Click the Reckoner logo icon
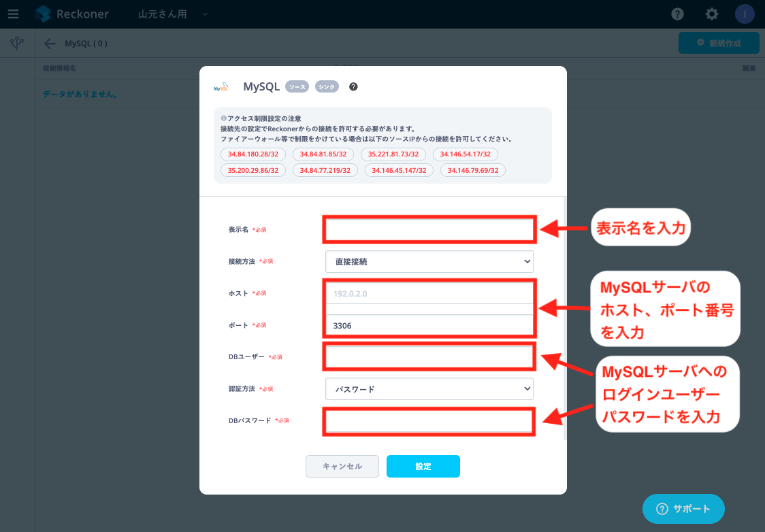Viewport: 765px width, 532px height. tap(43, 14)
